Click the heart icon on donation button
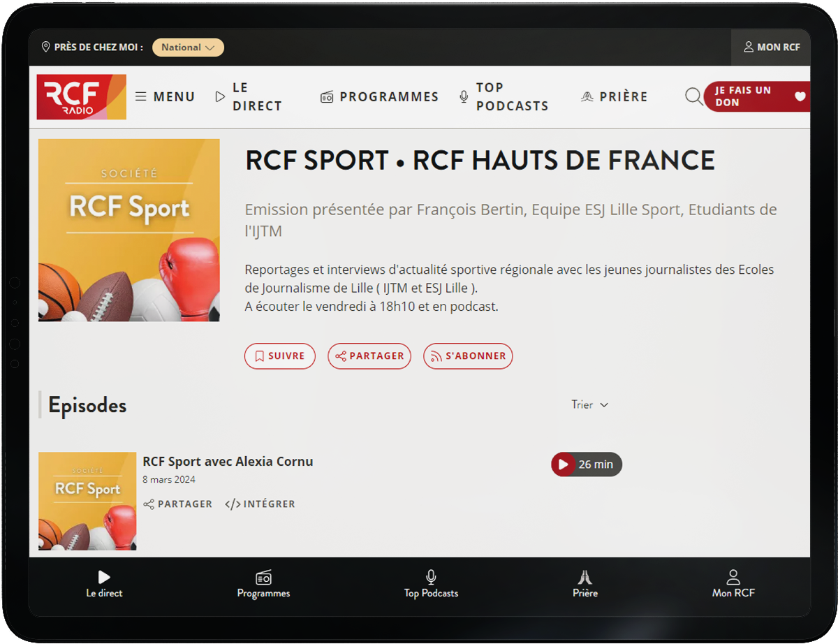 [800, 96]
